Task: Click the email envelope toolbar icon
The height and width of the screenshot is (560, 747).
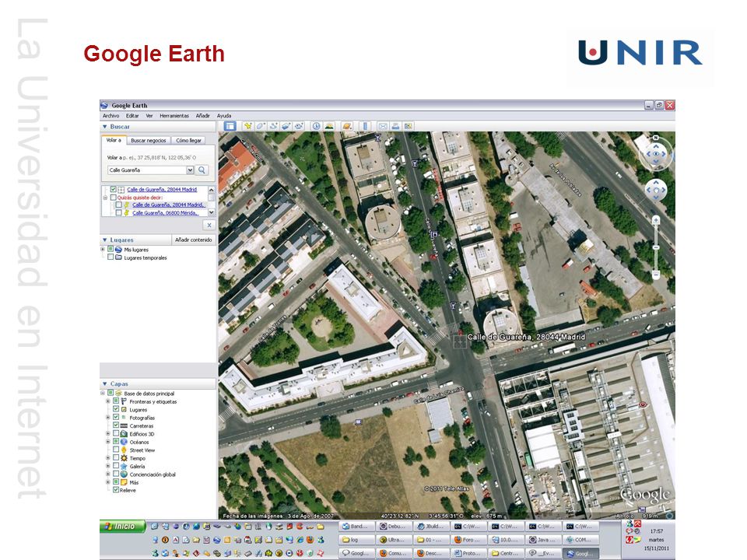Action: pos(383,126)
